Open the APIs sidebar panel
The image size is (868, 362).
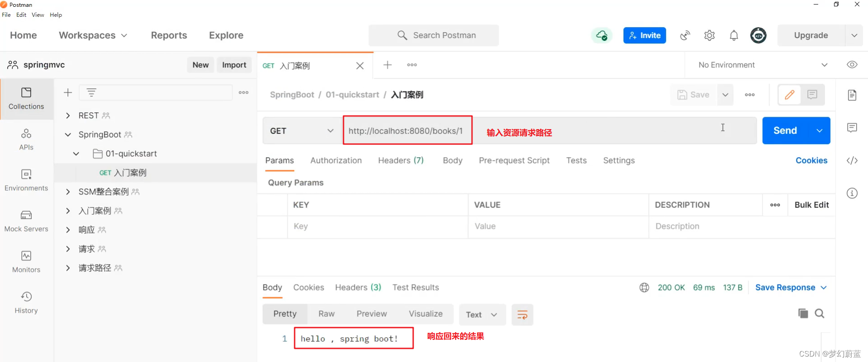coord(26,140)
